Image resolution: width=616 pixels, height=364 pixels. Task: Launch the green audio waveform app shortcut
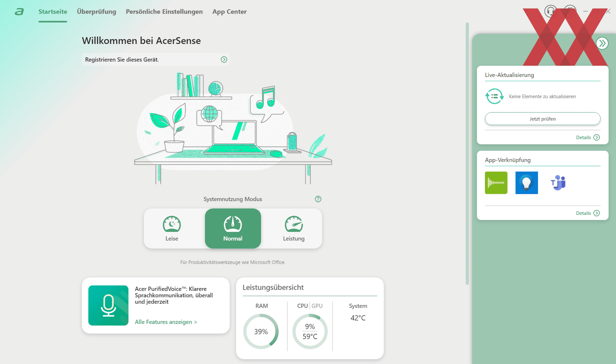click(496, 183)
